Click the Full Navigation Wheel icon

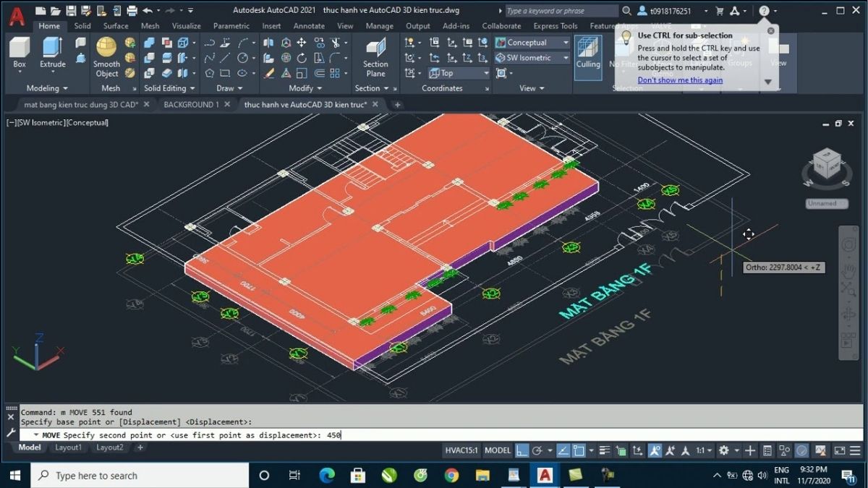tap(848, 245)
